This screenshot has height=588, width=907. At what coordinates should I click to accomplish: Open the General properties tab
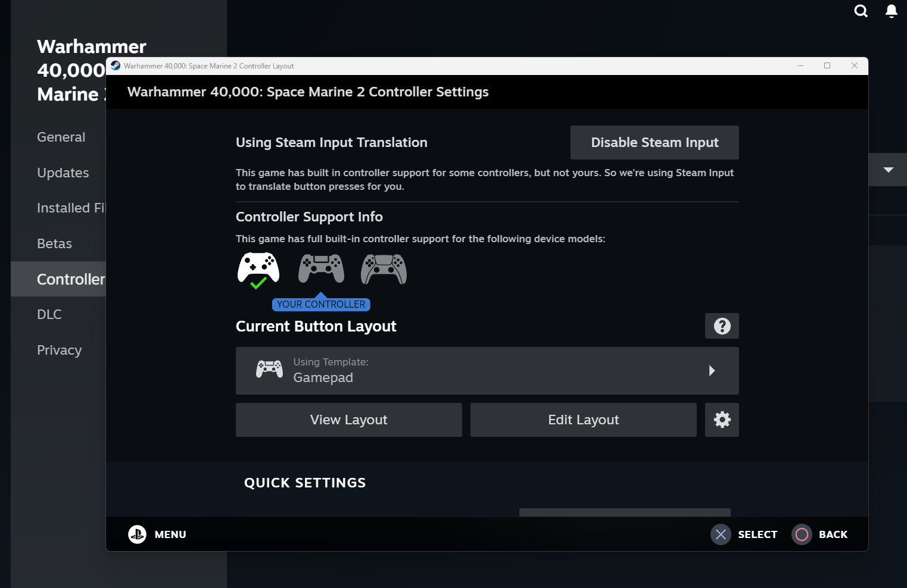pyautogui.click(x=61, y=137)
